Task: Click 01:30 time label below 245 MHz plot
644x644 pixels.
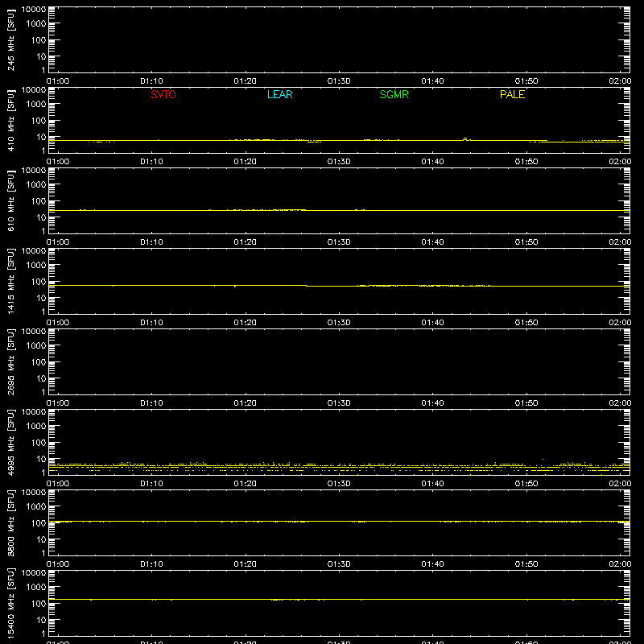Action: click(x=339, y=81)
